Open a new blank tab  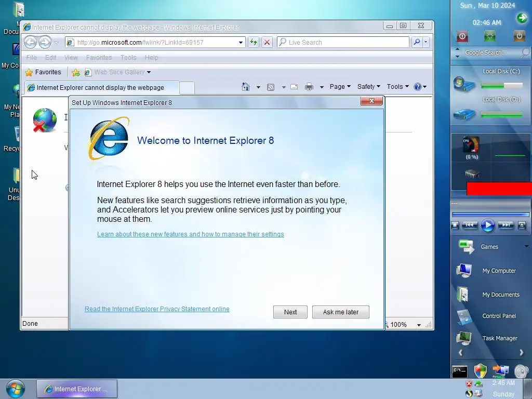[x=187, y=88]
